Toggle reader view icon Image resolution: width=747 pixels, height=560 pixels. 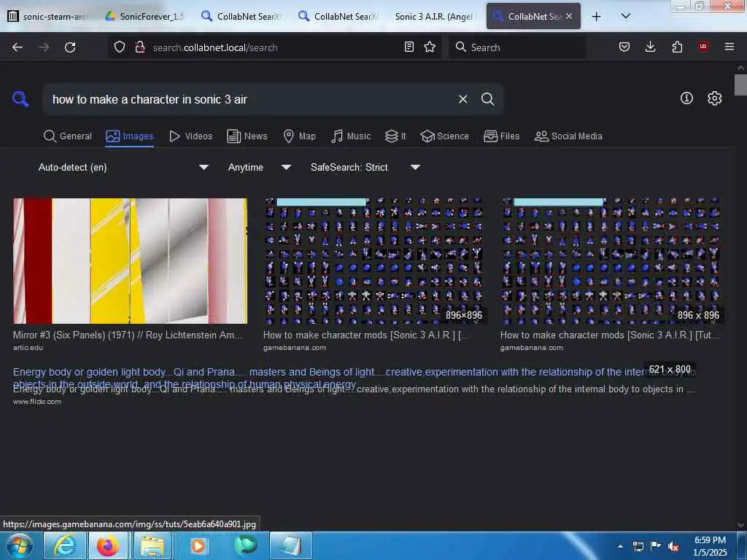[409, 47]
